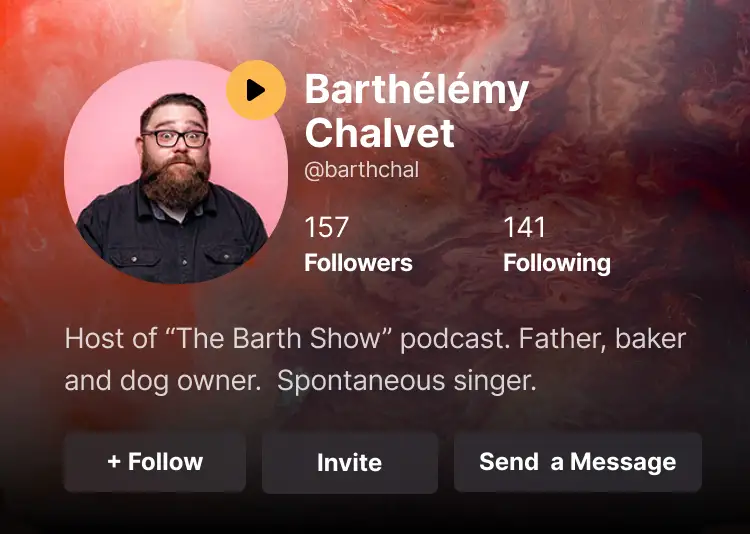The width and height of the screenshot is (750, 534).
Task: Open Barthélémy's circular profile photo
Action: point(176,171)
